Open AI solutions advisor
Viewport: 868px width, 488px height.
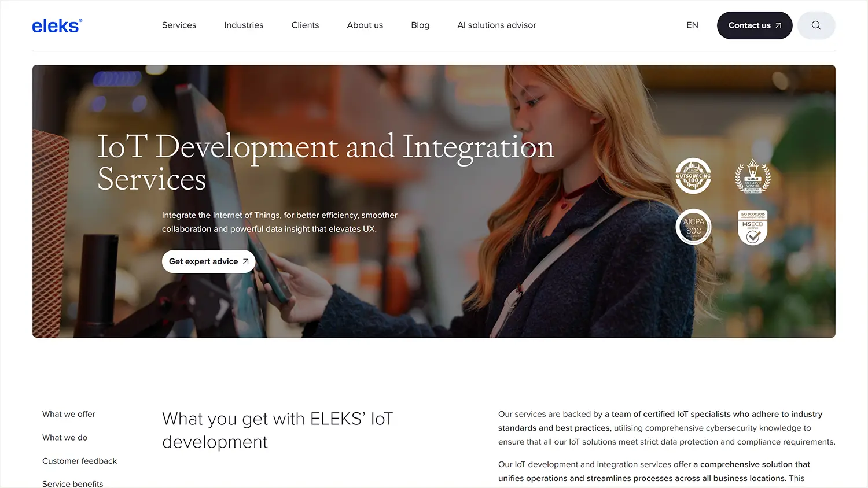(x=496, y=25)
